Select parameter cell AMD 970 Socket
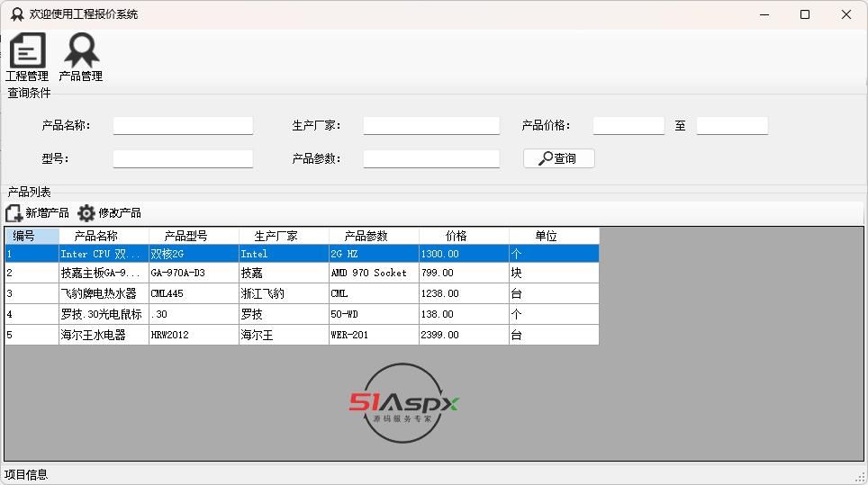Viewport: 868px width, 485px height. [x=374, y=273]
